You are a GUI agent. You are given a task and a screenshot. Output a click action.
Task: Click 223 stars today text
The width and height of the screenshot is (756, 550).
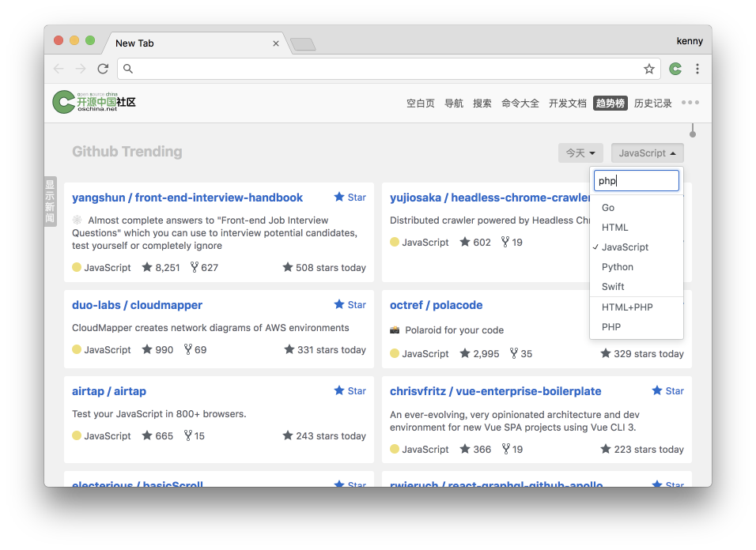point(648,450)
